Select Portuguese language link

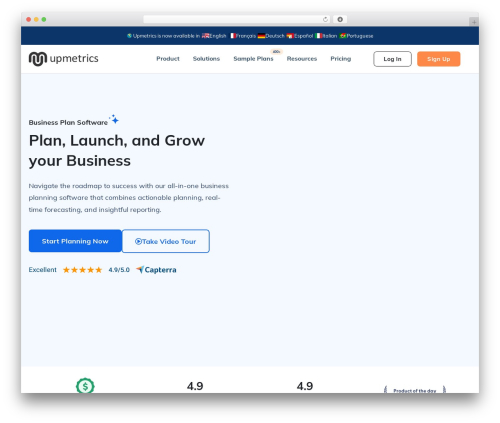[356, 36]
